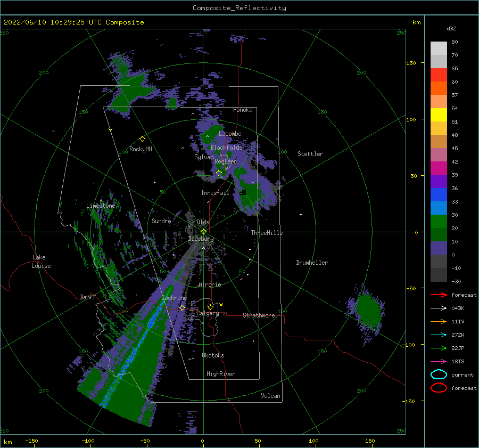Click the Strathmore label
The image size is (479, 448).
pos(259,315)
